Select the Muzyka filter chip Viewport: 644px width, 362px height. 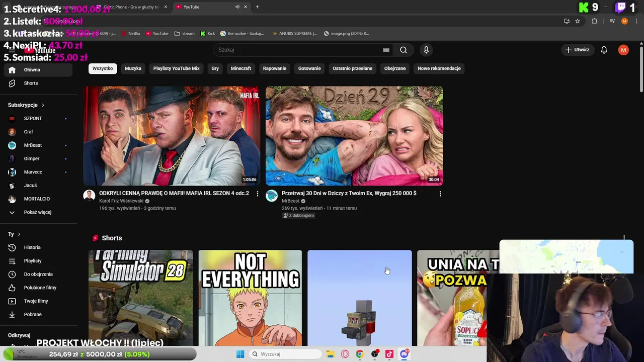tap(133, 68)
